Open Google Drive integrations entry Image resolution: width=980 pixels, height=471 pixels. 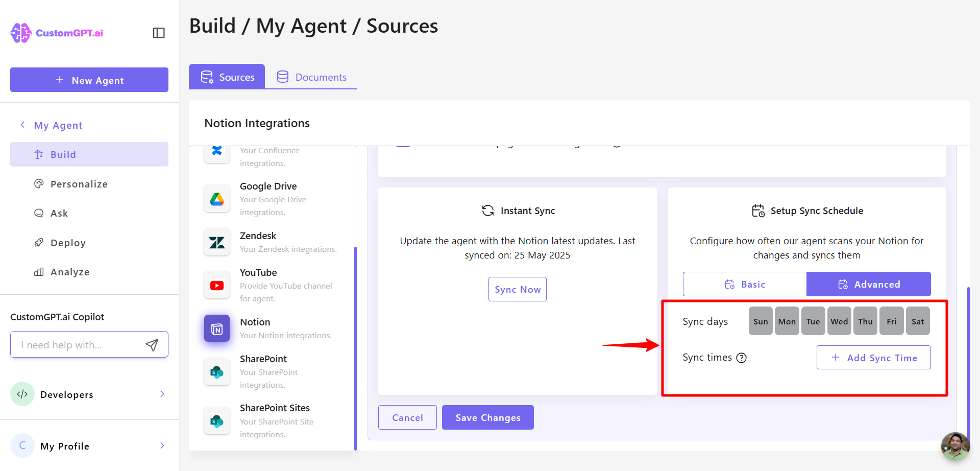coord(273,199)
